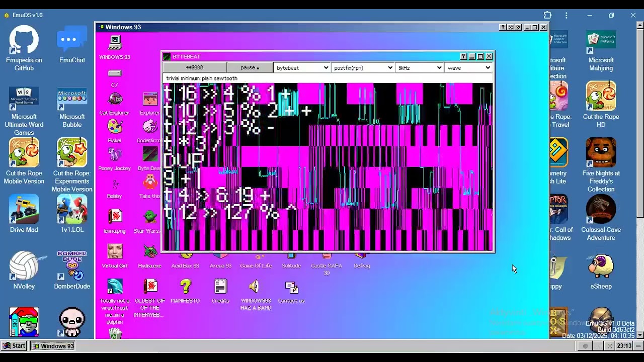Click the desktop scrollbar up arrow

tap(640, 26)
